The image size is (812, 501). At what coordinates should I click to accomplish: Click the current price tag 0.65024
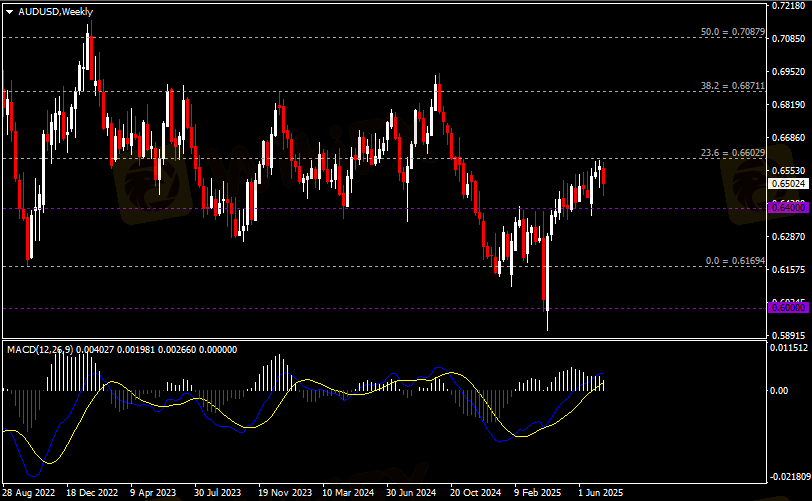(x=788, y=184)
